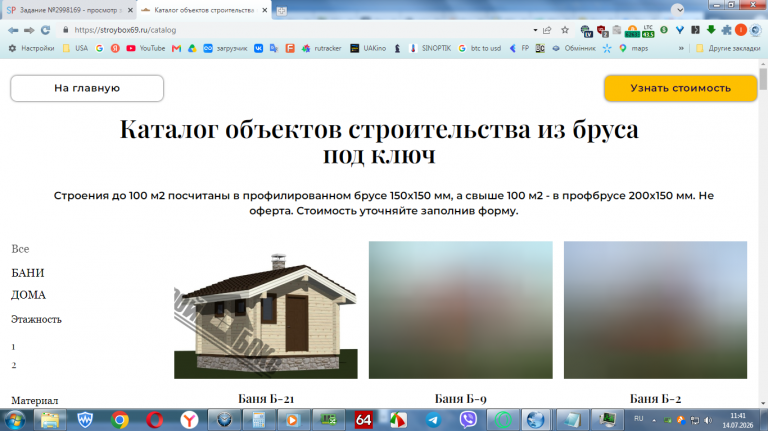Show hidden tray icons arrow
Viewport: 768px width, 431px height.
point(654,420)
